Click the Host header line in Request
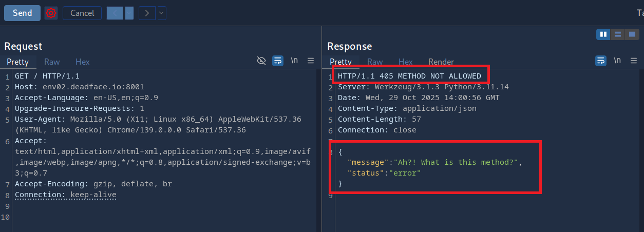 coord(80,87)
